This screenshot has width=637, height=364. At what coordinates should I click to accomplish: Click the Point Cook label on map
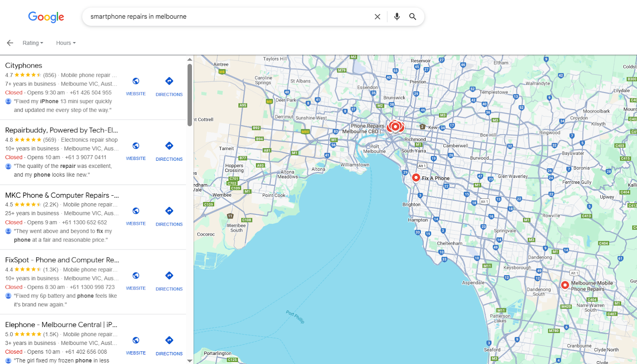click(x=274, y=195)
